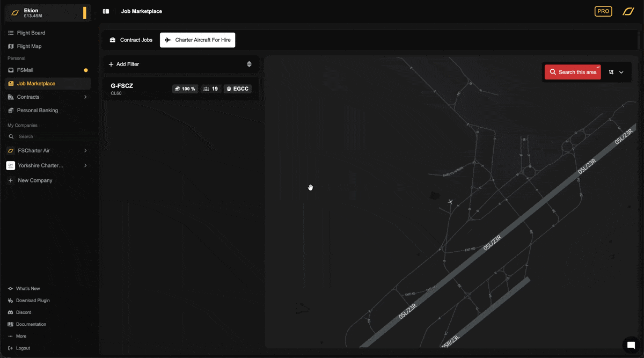Screen dimensions: 644x358
Task: Select the G-FSCZ aircraft listing
Action: point(140,89)
